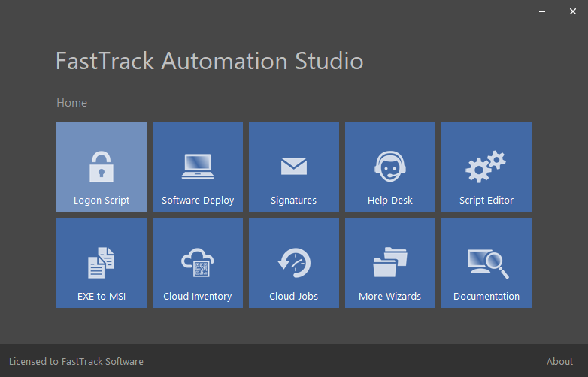Click 'Licensed to FastTrack Software' status text
Image resolution: width=588 pixels, height=377 pixels.
pos(76,362)
